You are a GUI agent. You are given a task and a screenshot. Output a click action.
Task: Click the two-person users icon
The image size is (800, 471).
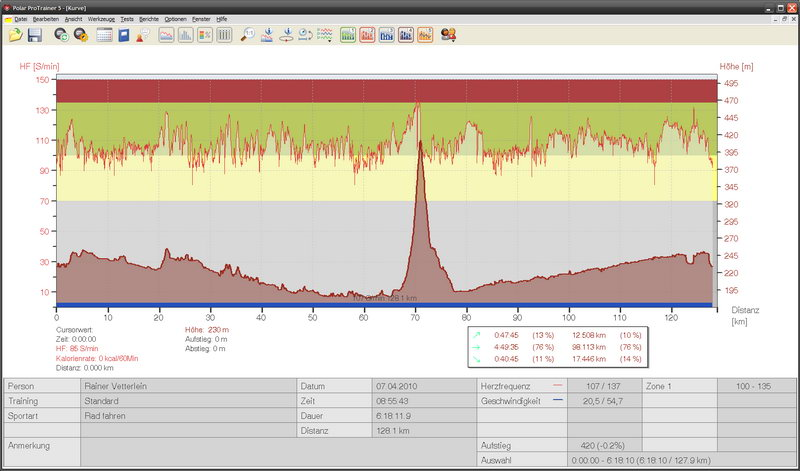pyautogui.click(x=449, y=35)
